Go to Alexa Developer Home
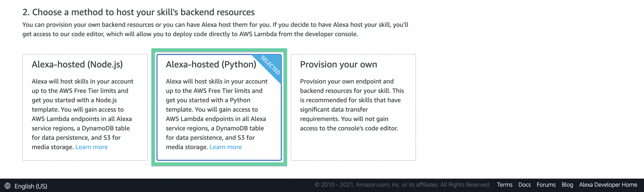This screenshot has width=644, height=192. 608,185
